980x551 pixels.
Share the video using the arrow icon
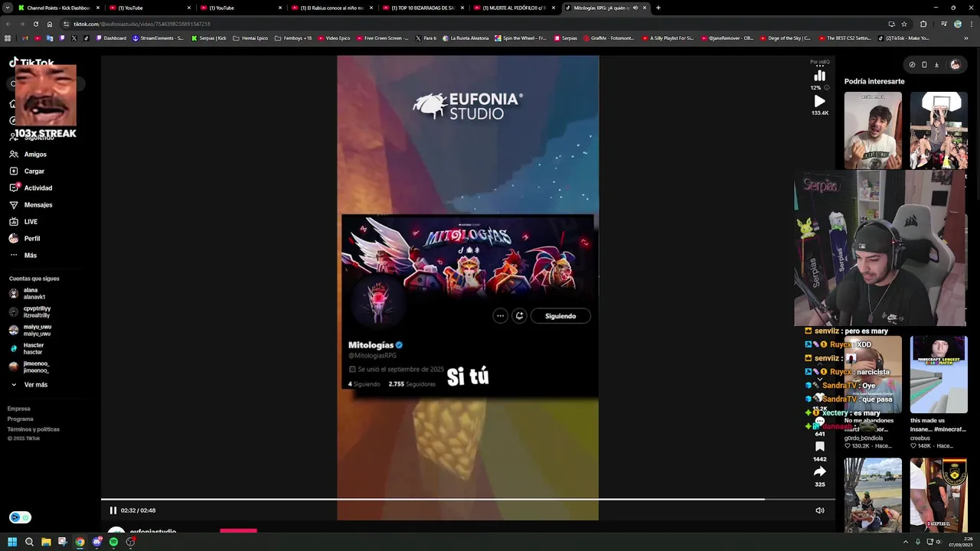pyautogui.click(x=819, y=471)
